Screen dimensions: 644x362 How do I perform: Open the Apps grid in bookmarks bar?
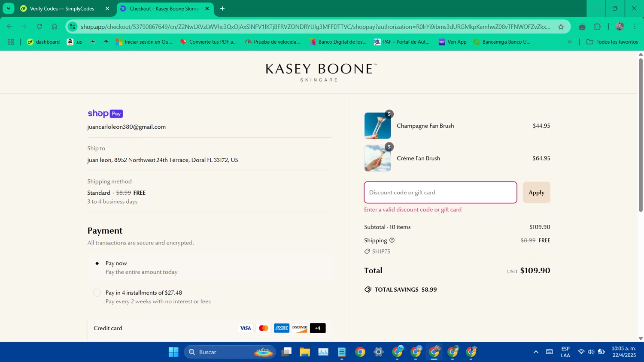(x=11, y=42)
